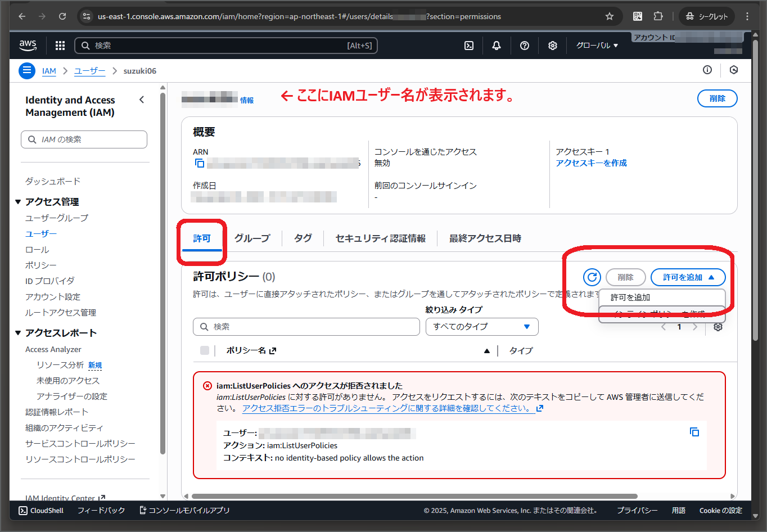Open ID プロバイダ in the sidebar
767x532 pixels.
(x=50, y=281)
